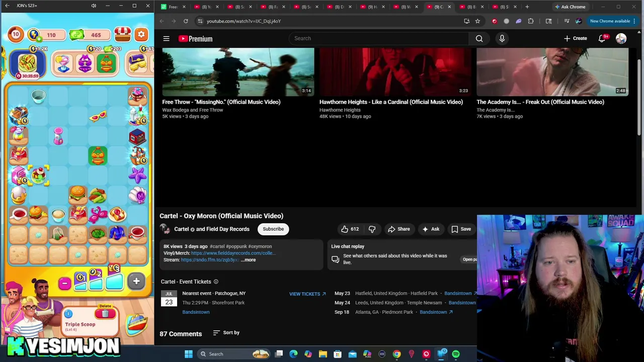Viewport: 644px width, 362px height.
Task: Open the VIEW TICKETS link
Action: (307, 294)
